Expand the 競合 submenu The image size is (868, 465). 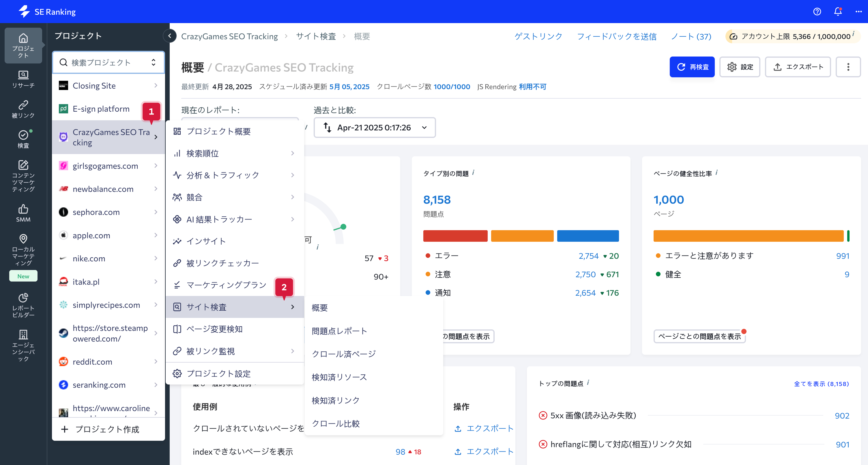292,197
